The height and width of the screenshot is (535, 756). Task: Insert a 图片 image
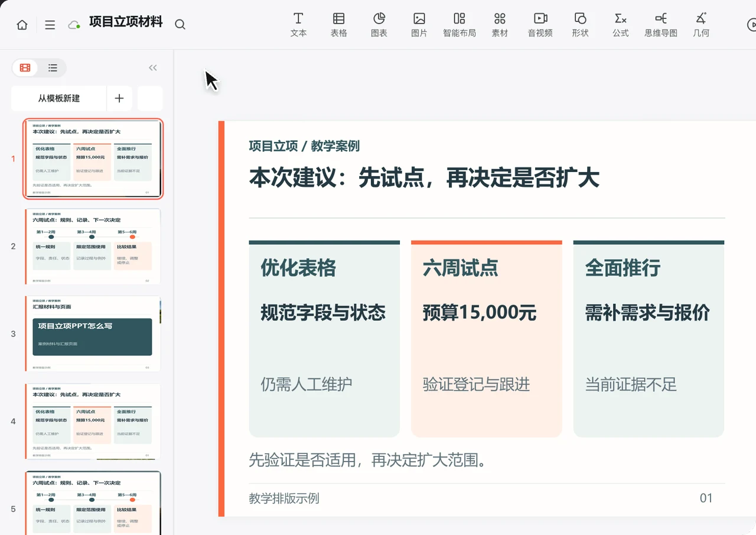[x=419, y=25]
